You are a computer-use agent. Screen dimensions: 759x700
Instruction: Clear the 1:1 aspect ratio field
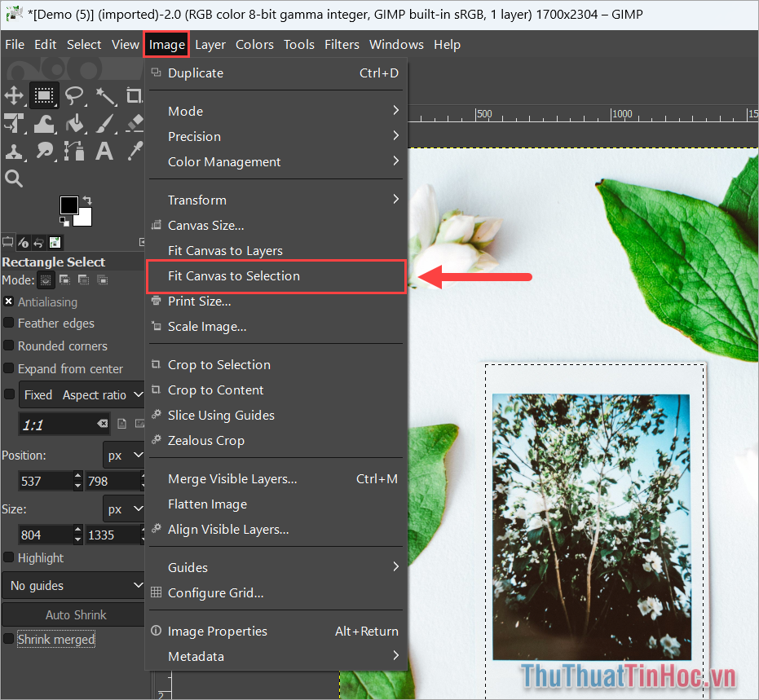[x=102, y=424]
